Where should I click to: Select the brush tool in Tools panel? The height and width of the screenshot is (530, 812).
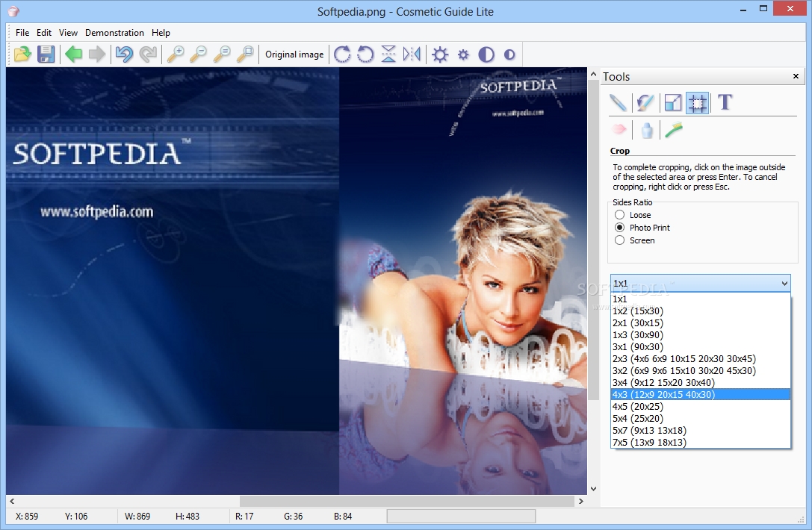(645, 102)
